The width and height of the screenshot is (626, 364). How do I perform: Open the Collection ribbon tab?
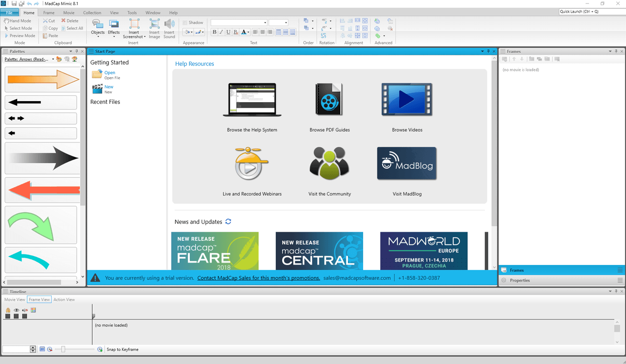(92, 13)
